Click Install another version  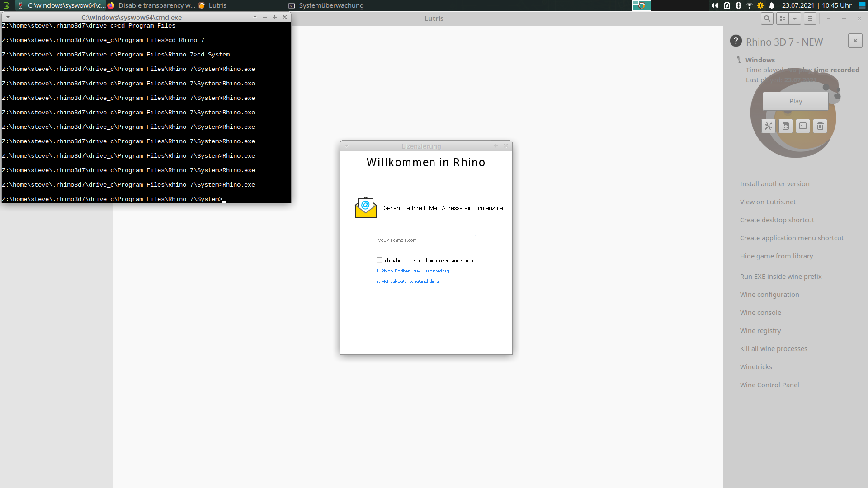click(x=775, y=184)
